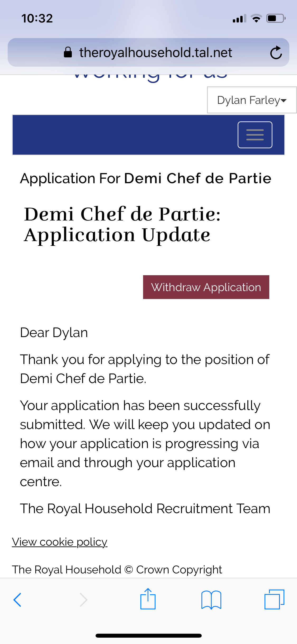297x644 pixels.
Task: Go back using the Safari back arrow
Action: tap(17, 600)
